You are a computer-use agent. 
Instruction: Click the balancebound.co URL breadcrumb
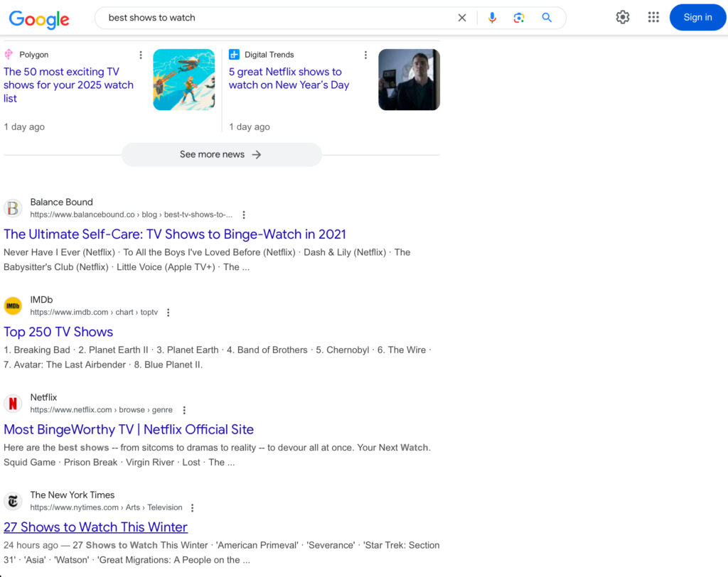tap(132, 215)
